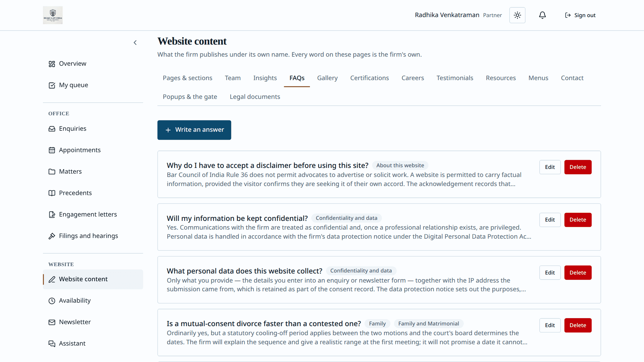Click the 'About this website' tag

pos(400,165)
